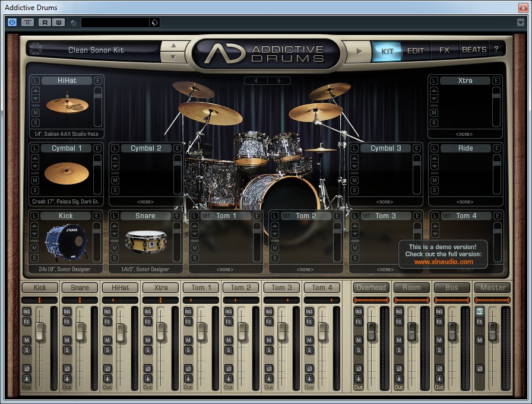Show next kit view arrow

coord(279,81)
